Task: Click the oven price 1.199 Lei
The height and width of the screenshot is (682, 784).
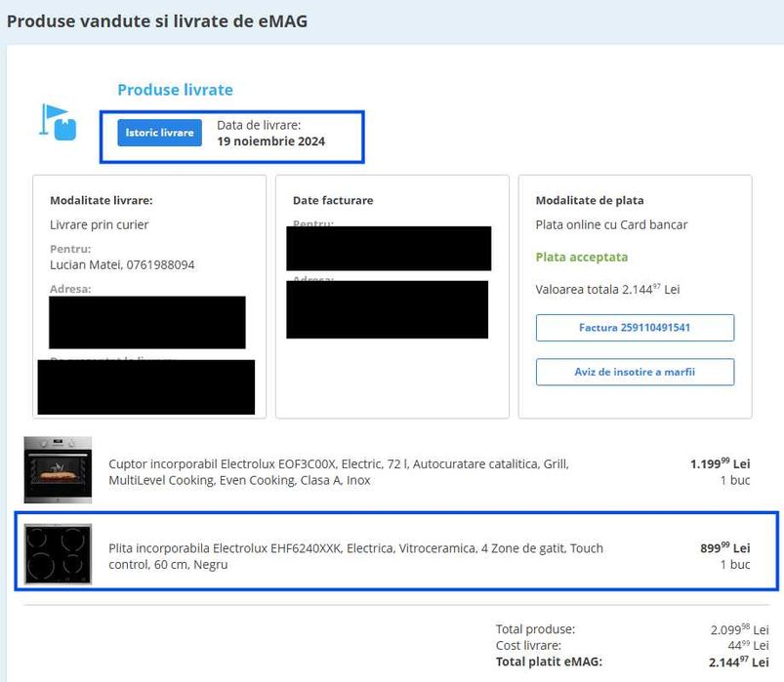Action: coord(720,463)
